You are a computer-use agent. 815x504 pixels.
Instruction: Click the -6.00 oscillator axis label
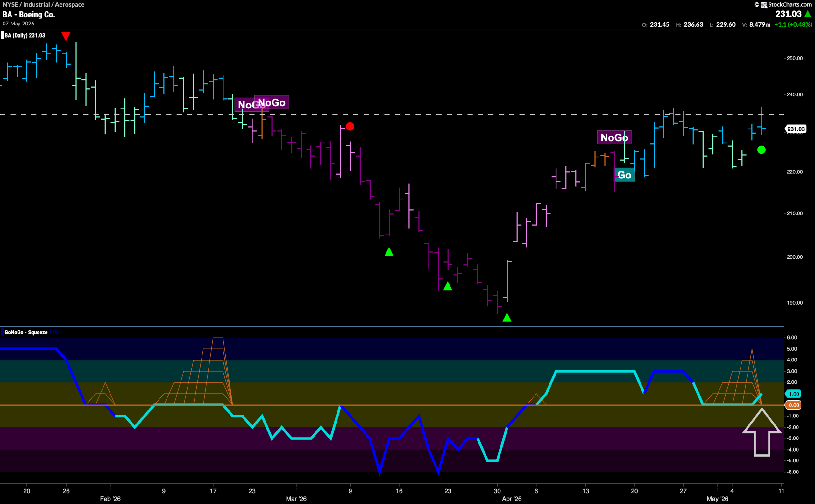click(792, 472)
